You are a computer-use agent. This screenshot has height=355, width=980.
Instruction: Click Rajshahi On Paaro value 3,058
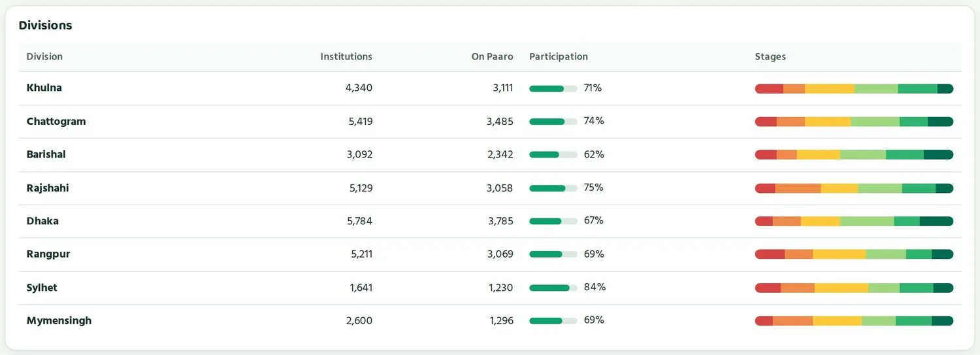[x=500, y=188]
